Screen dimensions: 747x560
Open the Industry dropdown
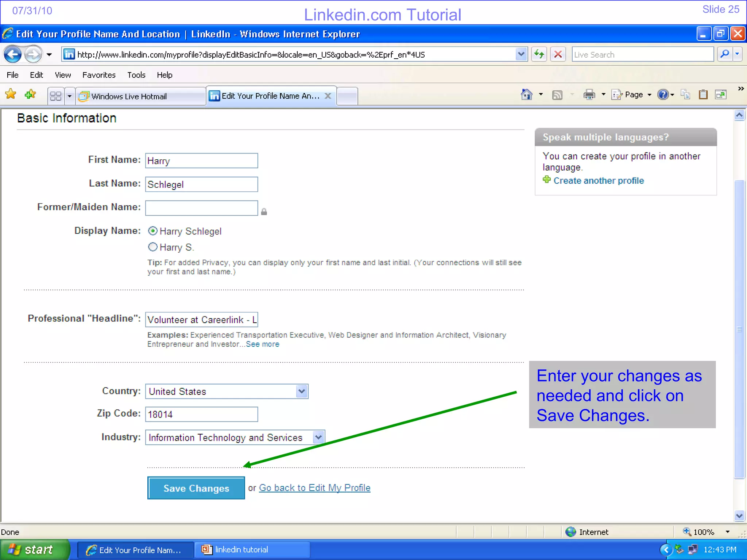235,437
